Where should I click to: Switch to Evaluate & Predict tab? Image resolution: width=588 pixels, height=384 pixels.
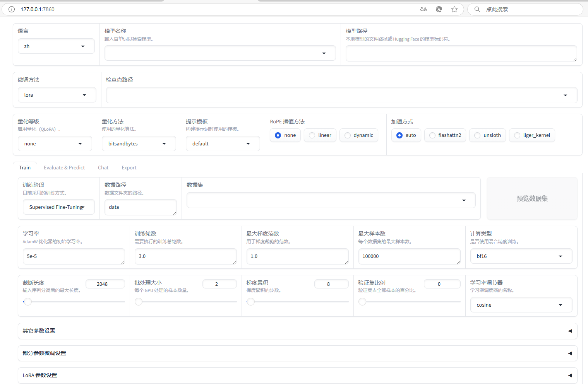click(x=64, y=168)
